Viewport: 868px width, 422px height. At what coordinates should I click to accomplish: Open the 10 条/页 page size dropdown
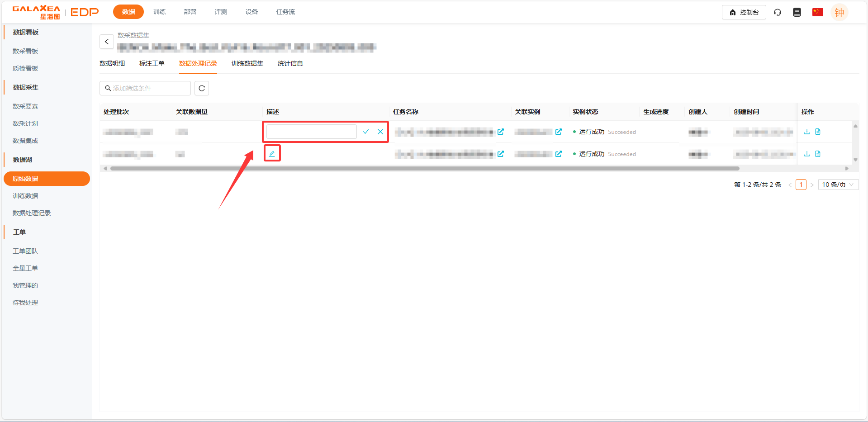pos(838,185)
